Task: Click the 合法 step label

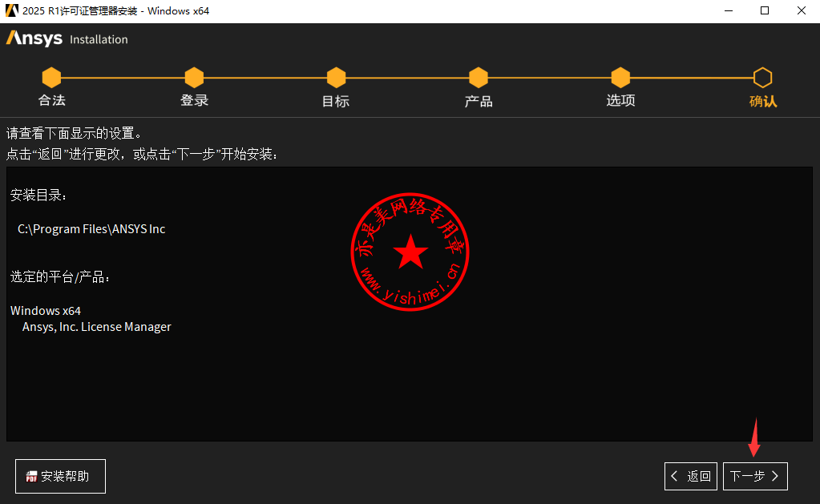Action: [52, 100]
